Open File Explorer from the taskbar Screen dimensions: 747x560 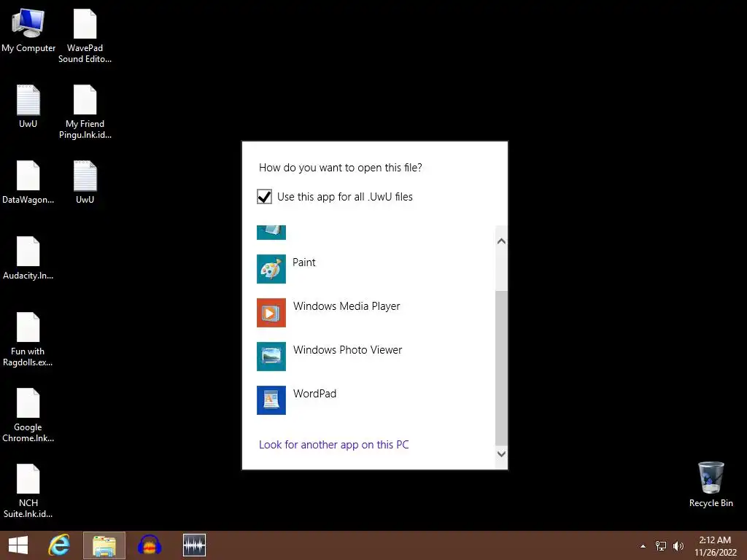pyautogui.click(x=104, y=545)
